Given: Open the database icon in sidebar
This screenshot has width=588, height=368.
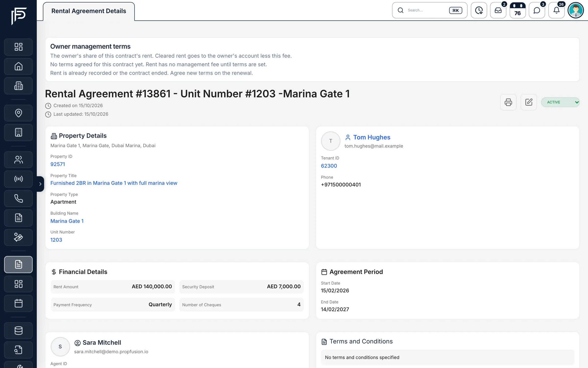Looking at the screenshot, I should pos(18,330).
